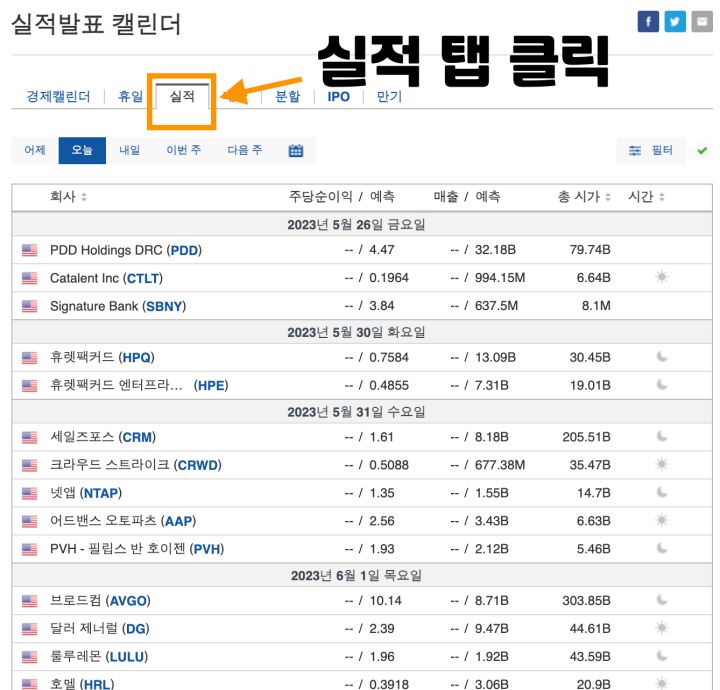Sort table by 총 시가 column
Image resolution: width=720 pixels, height=690 pixels.
pos(584,197)
